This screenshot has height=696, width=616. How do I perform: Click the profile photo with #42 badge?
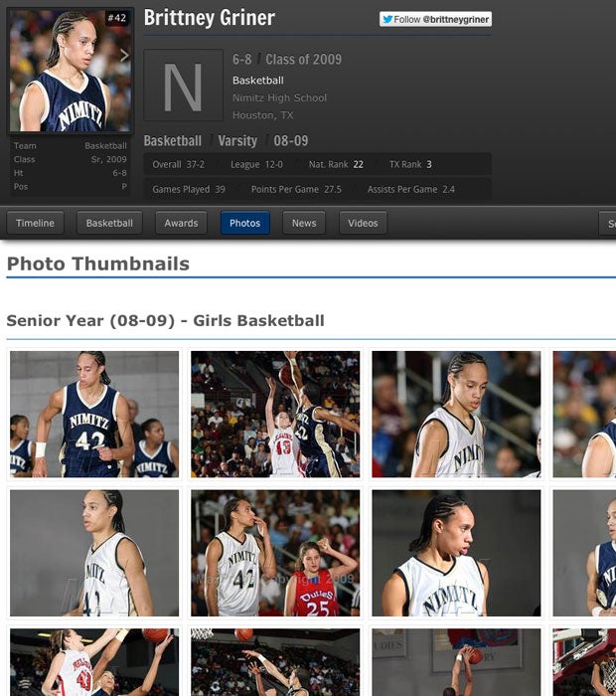tap(71, 71)
